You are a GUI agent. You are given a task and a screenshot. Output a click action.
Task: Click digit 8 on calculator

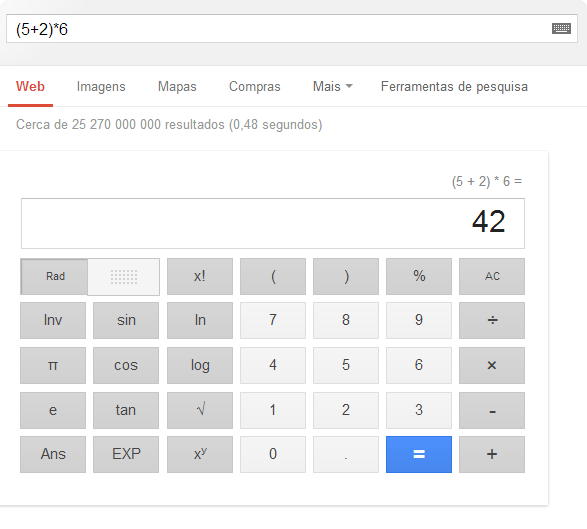346,320
